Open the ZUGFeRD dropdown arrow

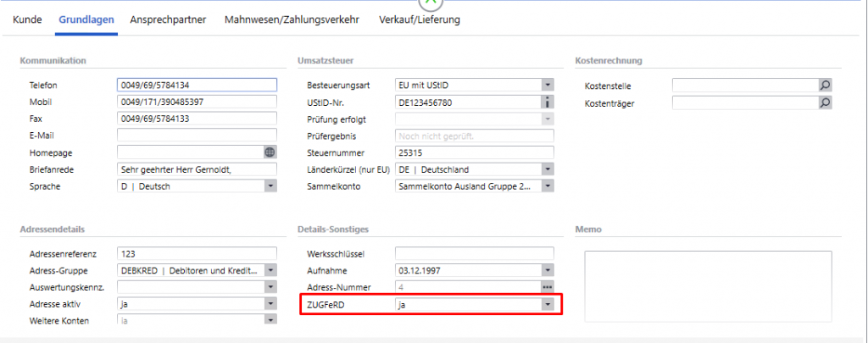click(x=548, y=304)
